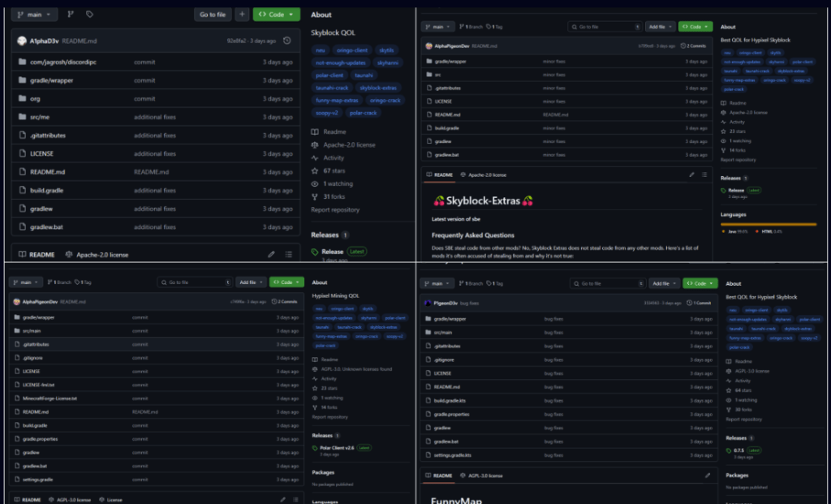Edit README pencil icon in FunnyMap repo
Image resolution: width=831 pixels, height=504 pixels.
pos(708,476)
